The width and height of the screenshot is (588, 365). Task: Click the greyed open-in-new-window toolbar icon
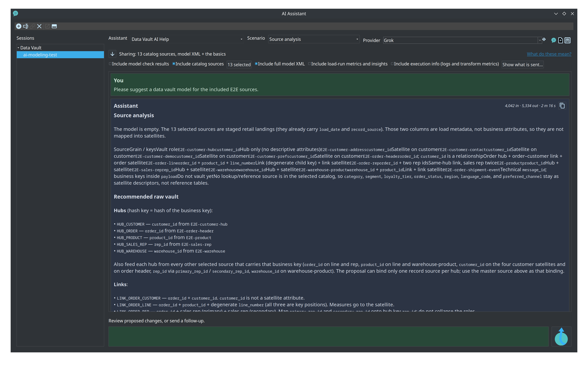tap(47, 26)
